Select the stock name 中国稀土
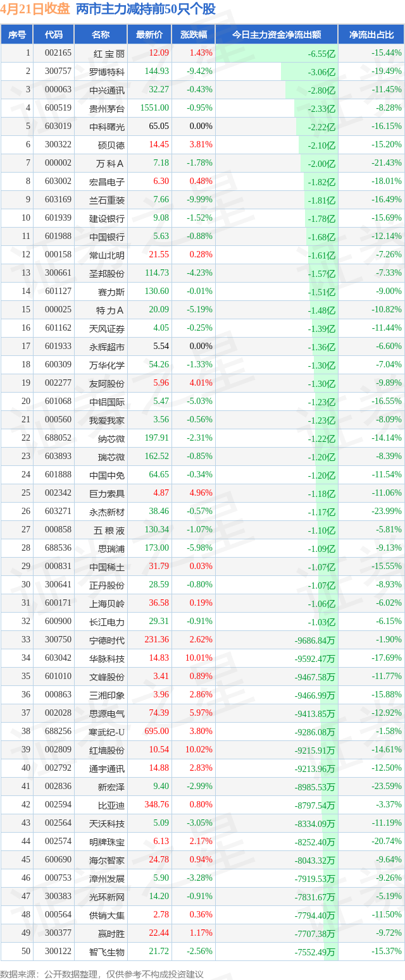The width and height of the screenshot is (405, 980). click(107, 567)
